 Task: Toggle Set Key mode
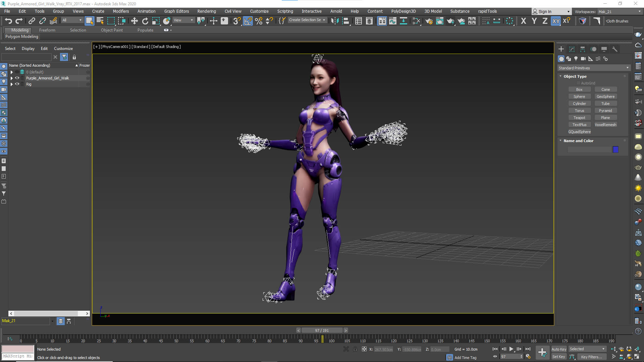tap(558, 357)
